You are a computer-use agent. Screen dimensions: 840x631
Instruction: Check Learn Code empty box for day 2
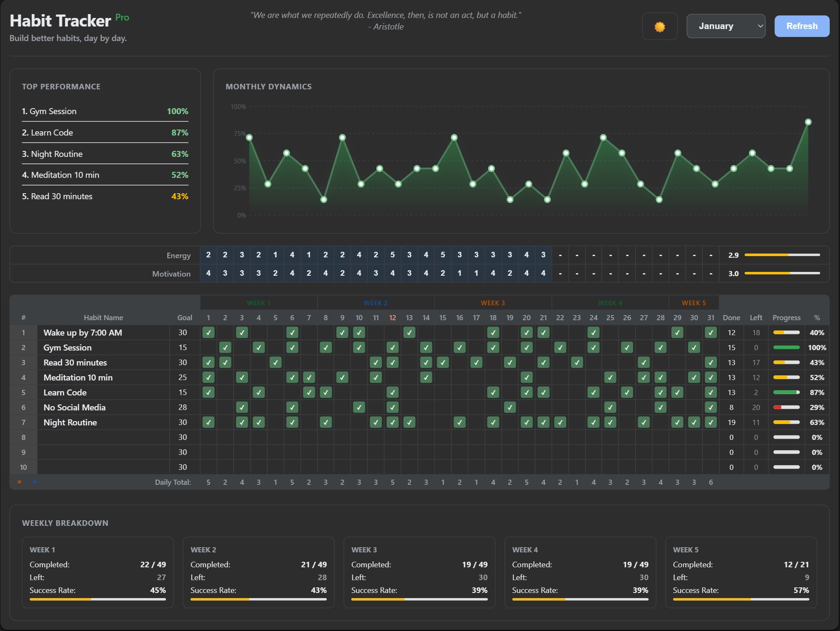coord(225,392)
